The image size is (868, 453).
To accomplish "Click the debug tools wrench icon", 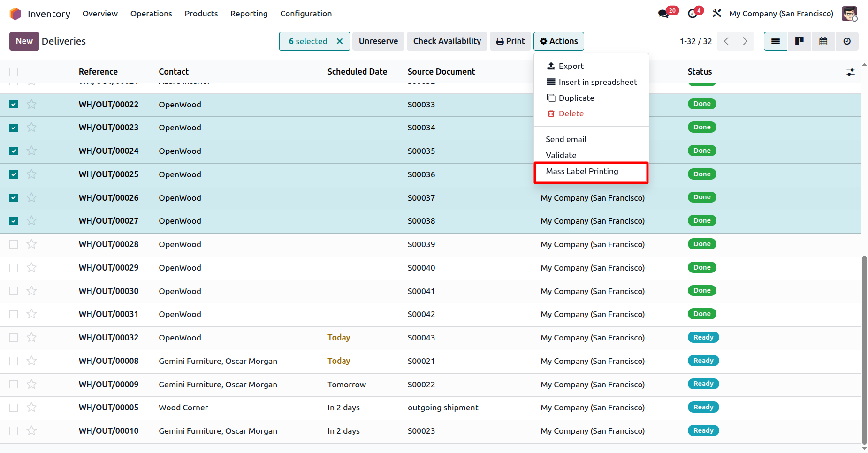I will (716, 14).
